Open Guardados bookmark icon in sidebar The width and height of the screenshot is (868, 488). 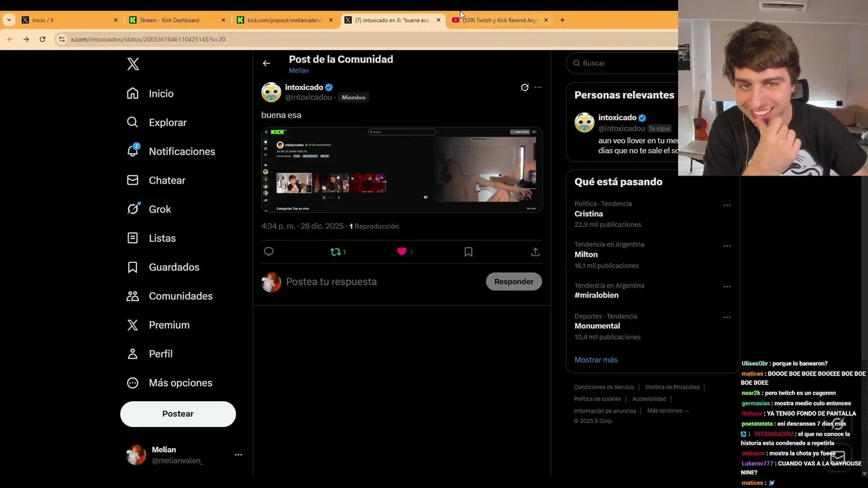133,267
